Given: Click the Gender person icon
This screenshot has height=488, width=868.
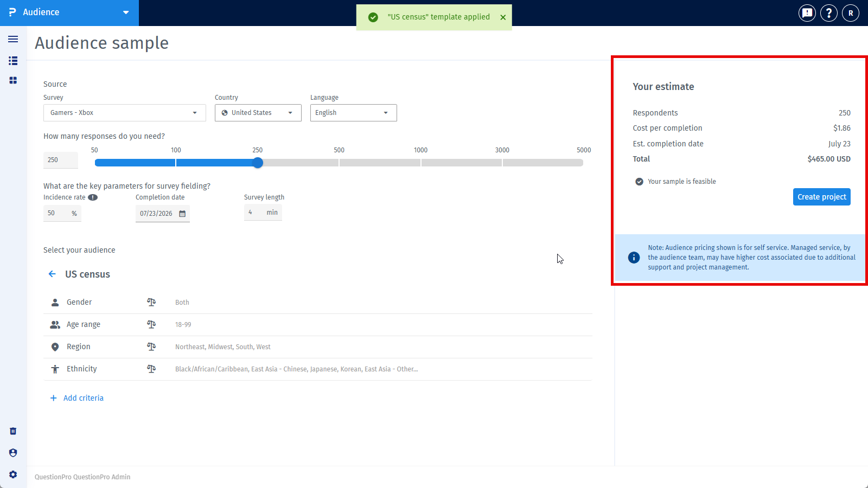Looking at the screenshot, I should [x=55, y=302].
